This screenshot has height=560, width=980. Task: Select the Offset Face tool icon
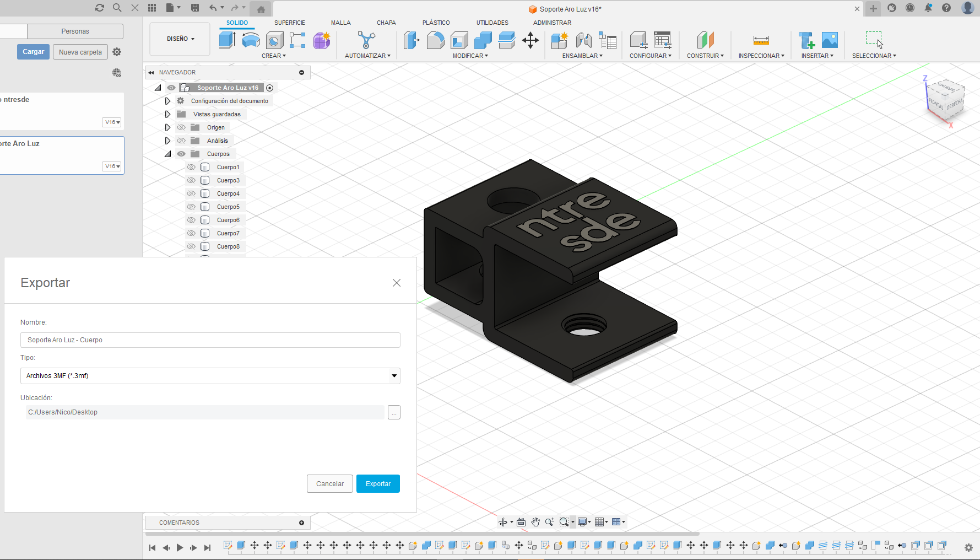[506, 40]
